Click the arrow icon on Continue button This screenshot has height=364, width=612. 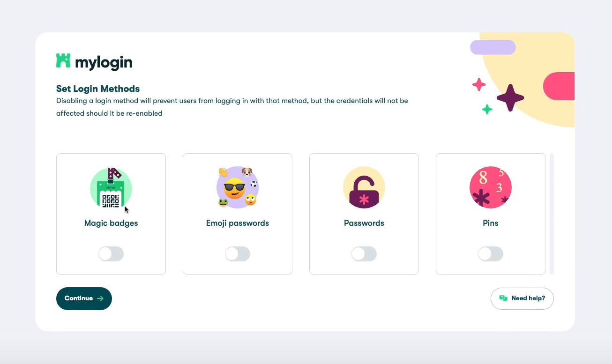click(100, 298)
